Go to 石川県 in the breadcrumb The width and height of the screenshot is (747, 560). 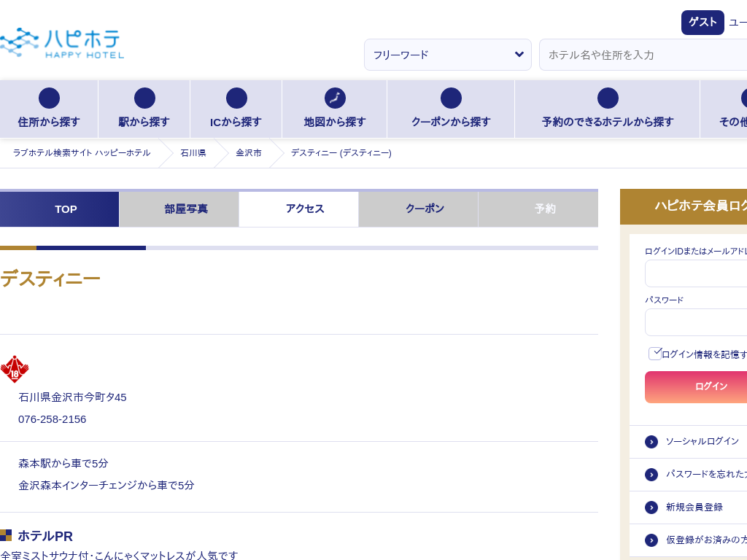(193, 153)
